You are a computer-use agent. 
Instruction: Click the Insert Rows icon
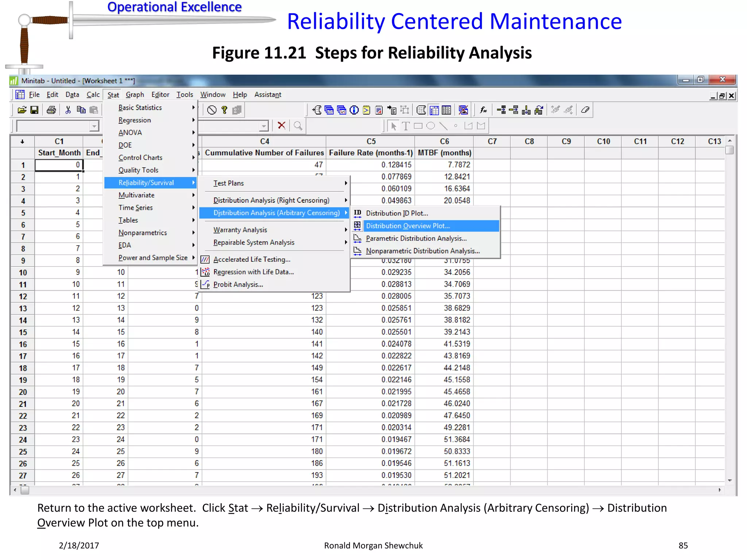pyautogui.click(x=514, y=110)
